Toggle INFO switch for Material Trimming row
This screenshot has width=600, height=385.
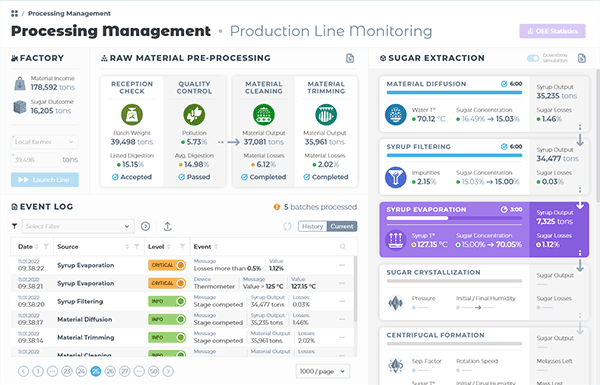tap(167, 337)
